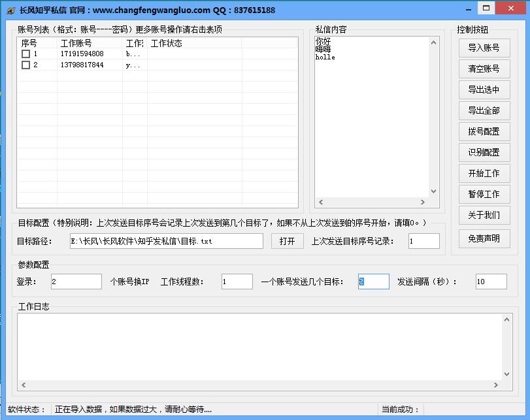This screenshot has width=530, height=420.
Task: Open the 识别配置 recognition configuration
Action: pyautogui.click(x=484, y=152)
